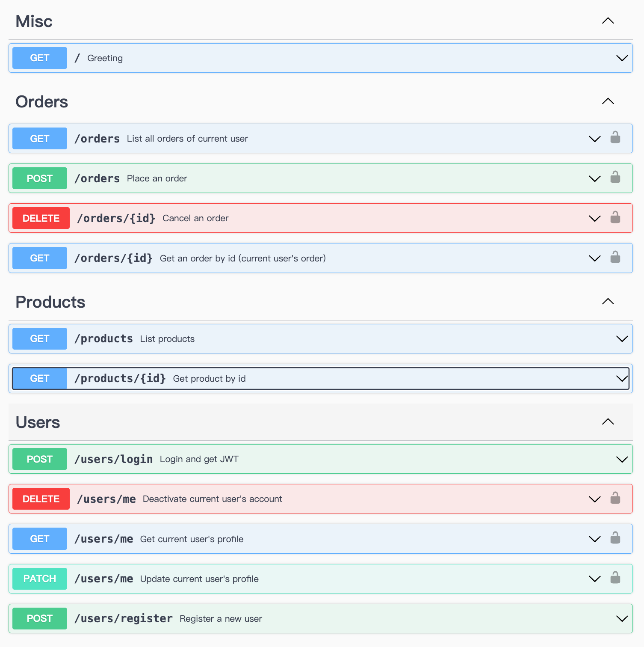Click the lock icon on GET /orders
This screenshot has width=644, height=647.
(615, 137)
